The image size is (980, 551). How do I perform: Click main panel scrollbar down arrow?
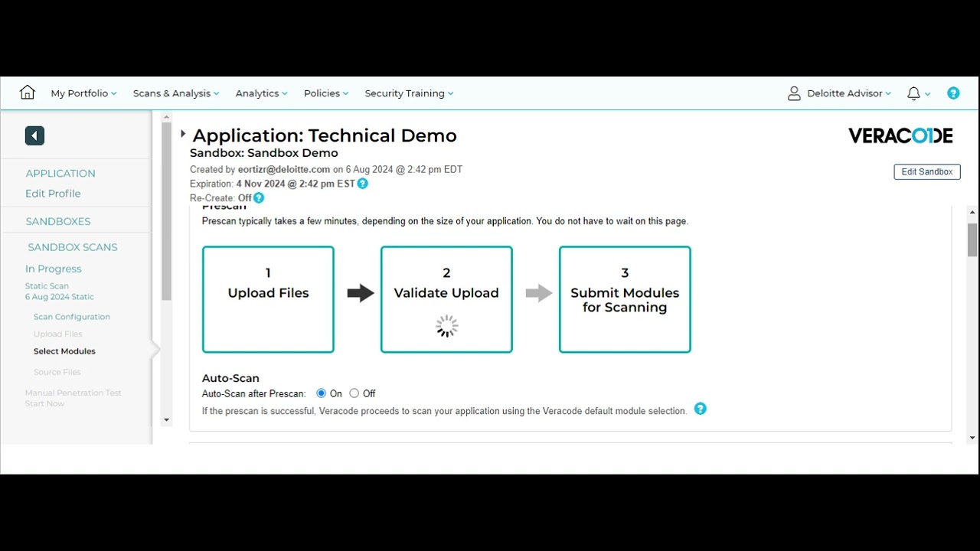(972, 438)
